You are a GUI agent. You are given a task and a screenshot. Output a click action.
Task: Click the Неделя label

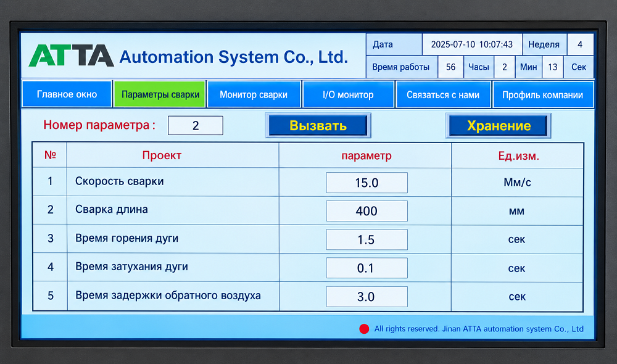click(544, 44)
